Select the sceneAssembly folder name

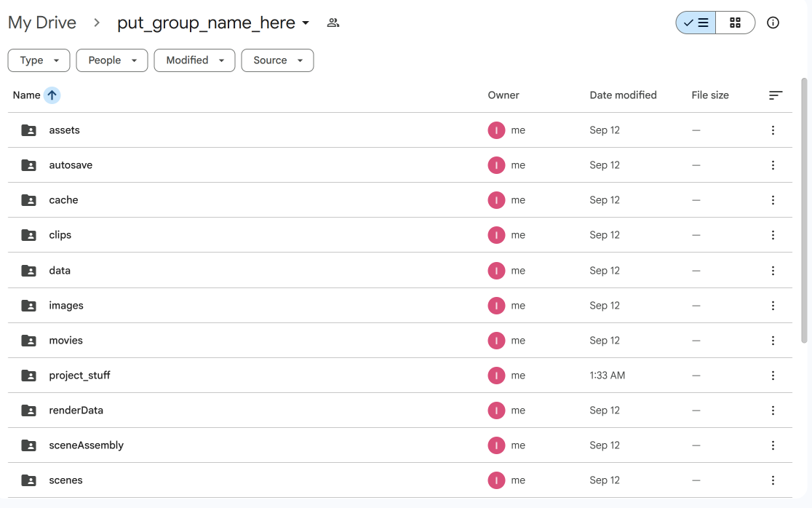tap(87, 445)
